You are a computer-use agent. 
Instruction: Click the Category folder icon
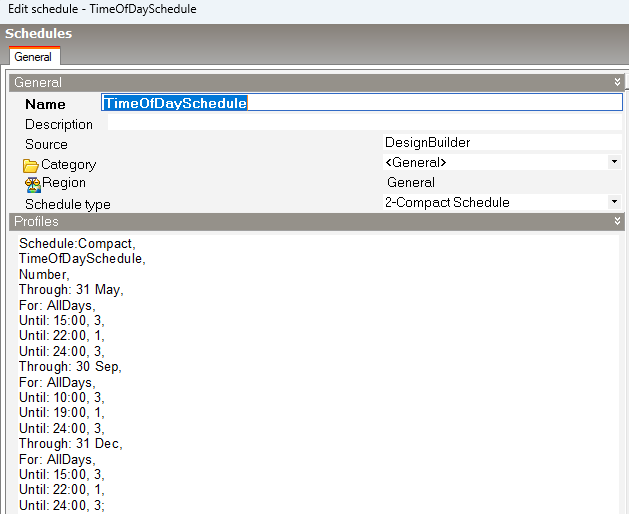tap(31, 165)
